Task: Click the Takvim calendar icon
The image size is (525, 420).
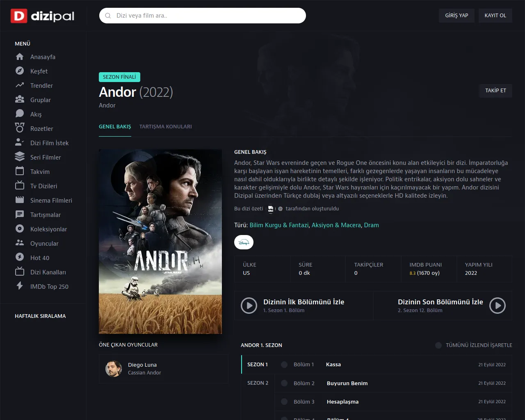Action: pyautogui.click(x=20, y=171)
